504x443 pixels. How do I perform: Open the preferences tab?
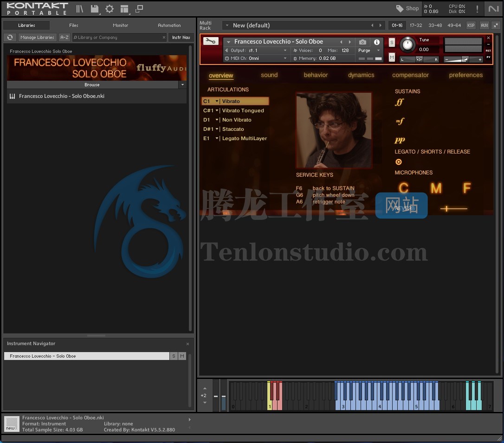click(x=466, y=75)
